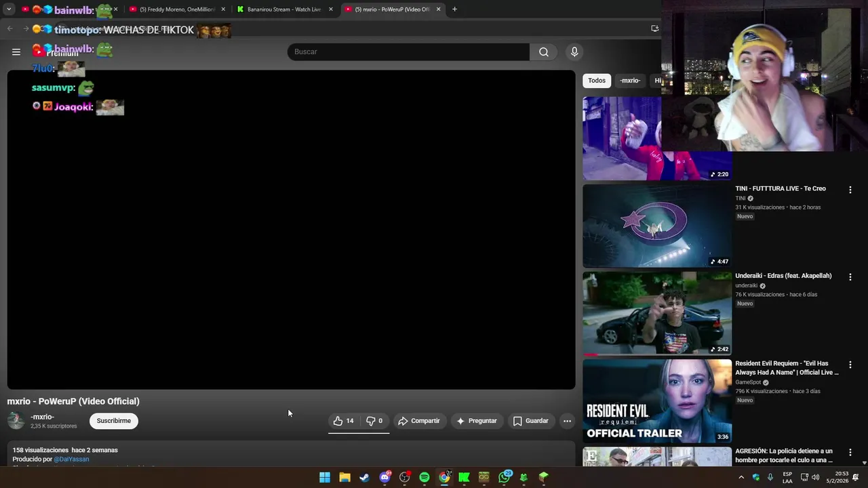Show hidden system tray icons
868x488 pixels.
pos(741,477)
